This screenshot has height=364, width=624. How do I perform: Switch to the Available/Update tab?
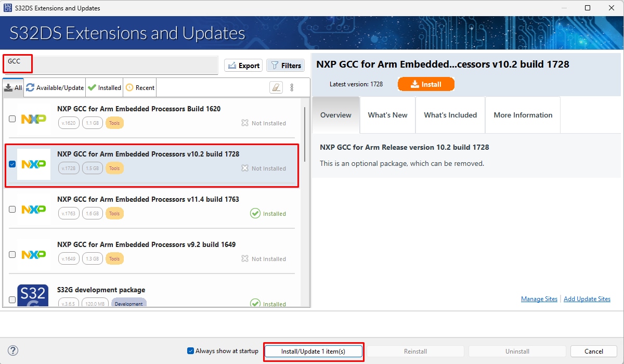(55, 88)
